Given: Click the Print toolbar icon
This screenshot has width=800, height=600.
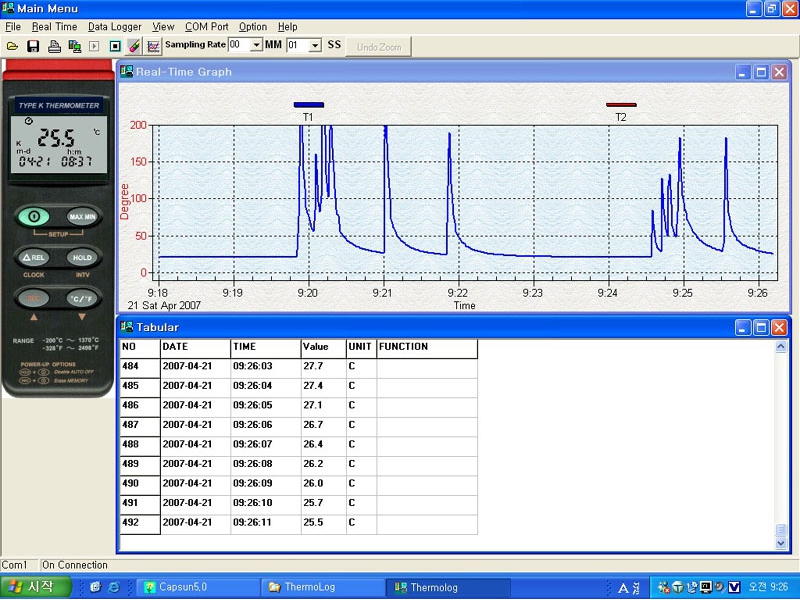Looking at the screenshot, I should pos(55,46).
